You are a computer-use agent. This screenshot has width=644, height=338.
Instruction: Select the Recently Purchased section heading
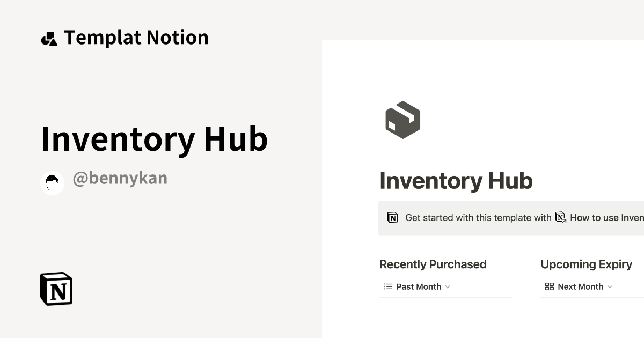[433, 264]
